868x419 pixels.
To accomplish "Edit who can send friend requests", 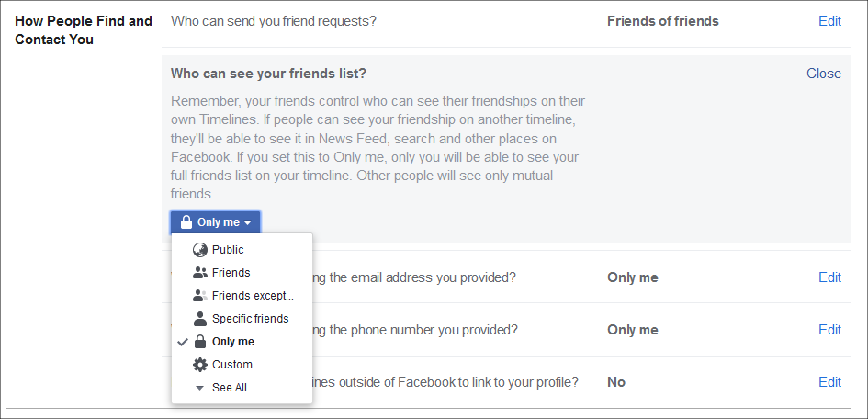I will coord(829,21).
